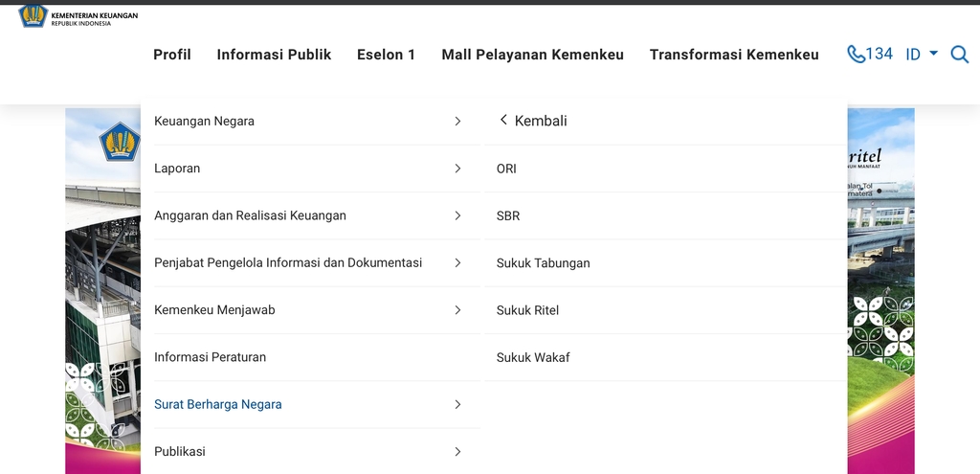Image resolution: width=980 pixels, height=474 pixels.
Task: Open the ID language dropdown
Action: click(922, 55)
